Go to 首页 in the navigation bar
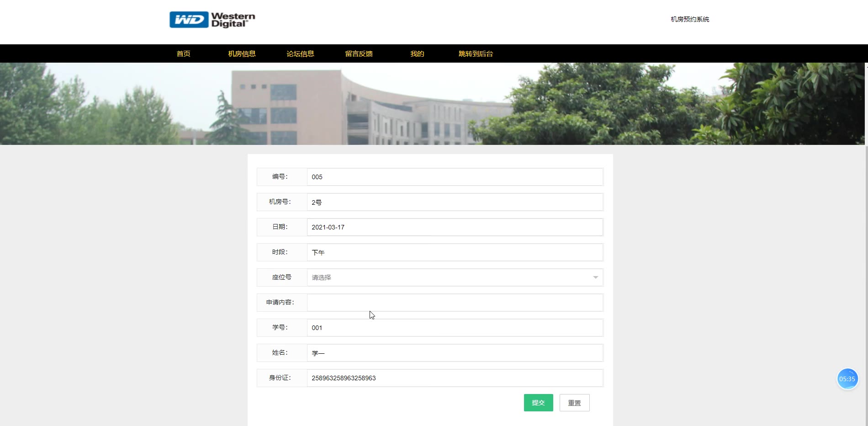 point(184,53)
